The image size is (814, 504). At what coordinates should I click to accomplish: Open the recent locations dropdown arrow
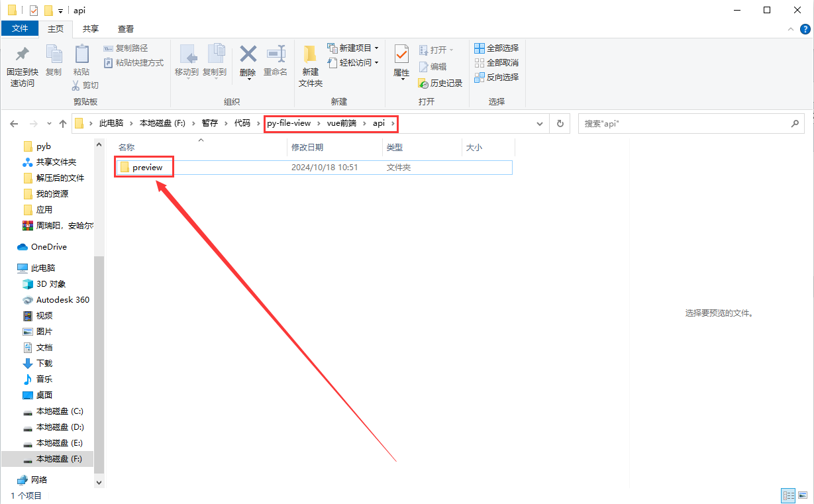click(48, 124)
